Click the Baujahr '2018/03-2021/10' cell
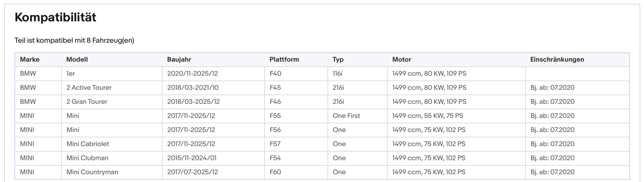 click(x=213, y=88)
